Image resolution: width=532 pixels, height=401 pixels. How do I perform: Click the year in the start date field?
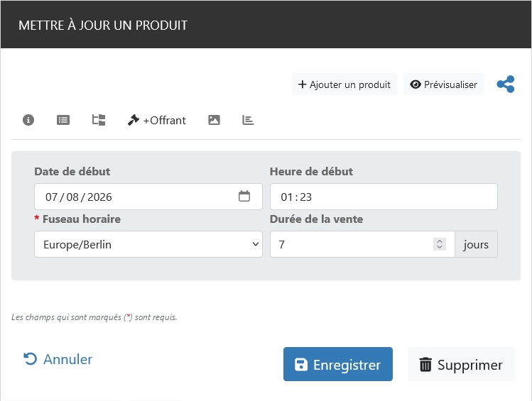click(x=100, y=197)
